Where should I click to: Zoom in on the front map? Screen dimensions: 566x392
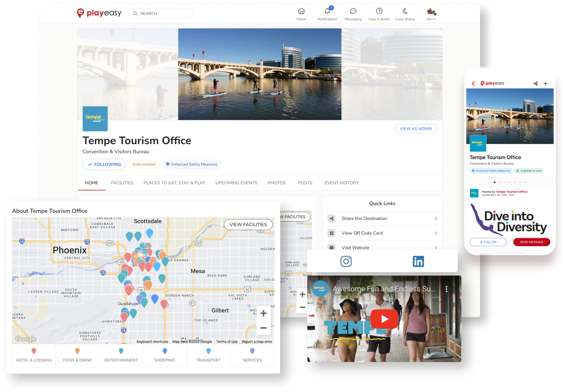[264, 313]
